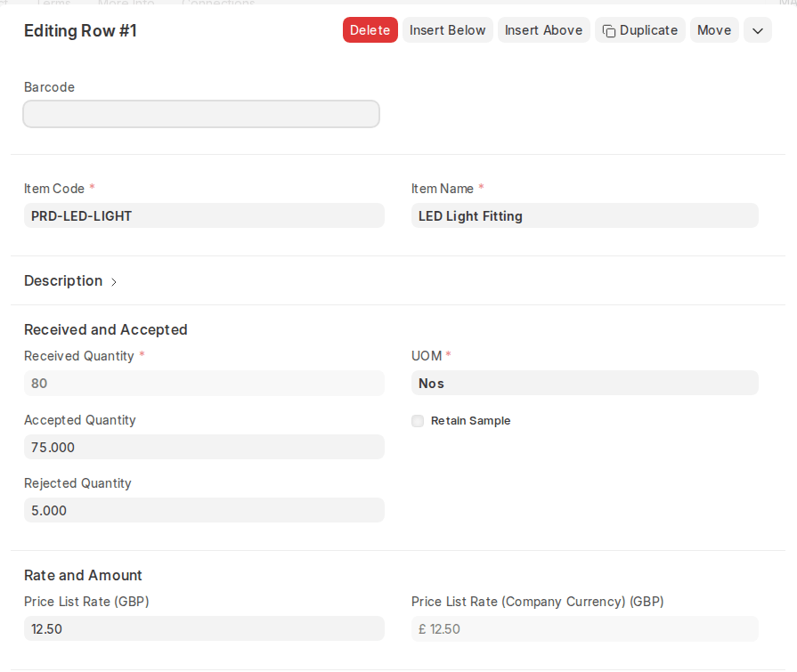
Task: Click the Insert Below button
Action: [x=447, y=30]
